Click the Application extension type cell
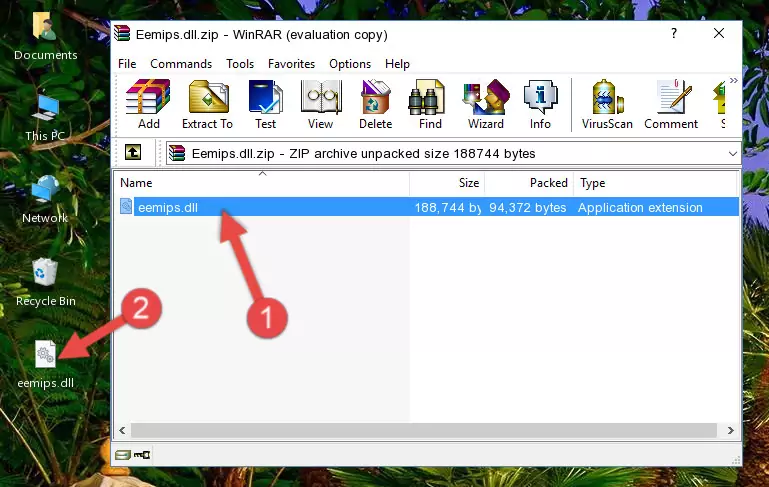 (x=640, y=207)
